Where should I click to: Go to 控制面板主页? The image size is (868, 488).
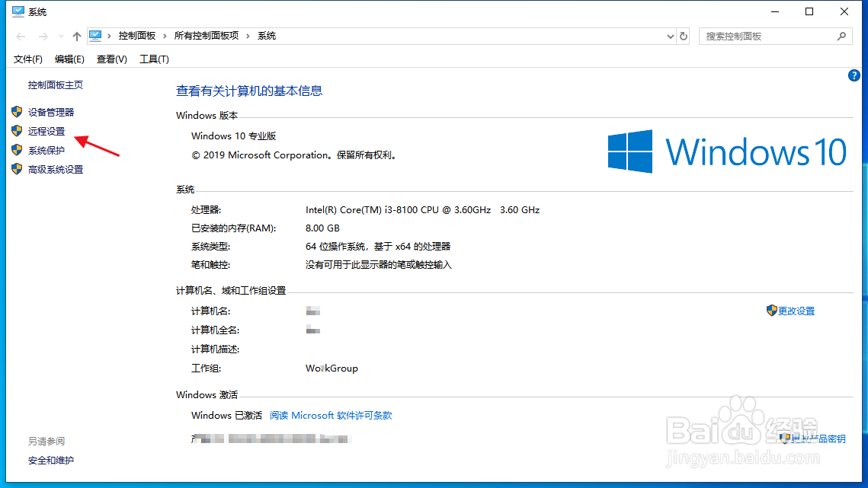[x=56, y=85]
